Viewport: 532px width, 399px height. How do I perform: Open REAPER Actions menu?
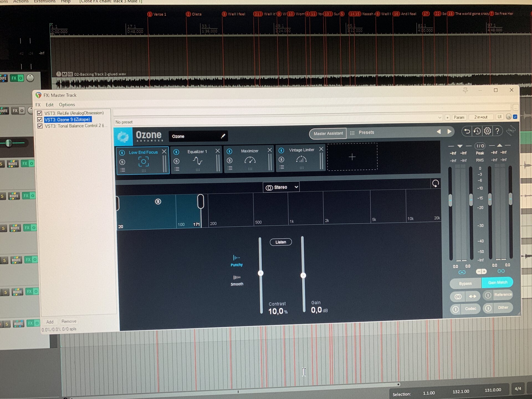pos(21,1)
